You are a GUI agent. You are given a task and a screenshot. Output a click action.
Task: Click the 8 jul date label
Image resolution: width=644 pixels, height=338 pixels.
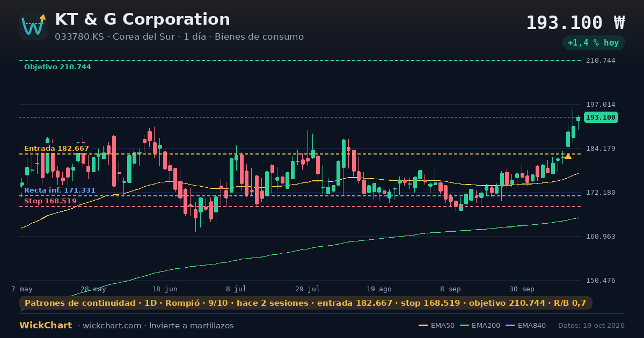(236, 289)
